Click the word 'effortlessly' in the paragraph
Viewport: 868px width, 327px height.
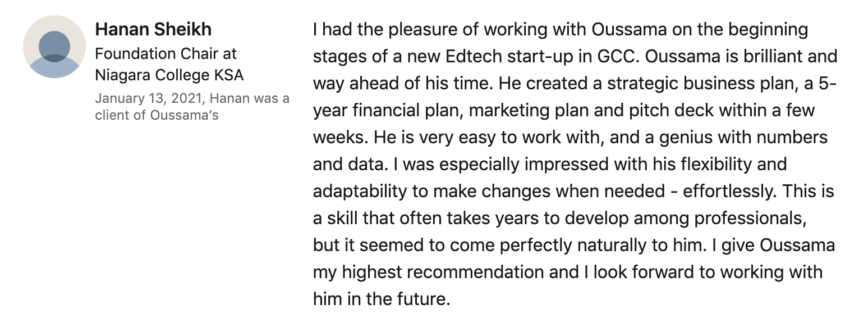point(729,191)
